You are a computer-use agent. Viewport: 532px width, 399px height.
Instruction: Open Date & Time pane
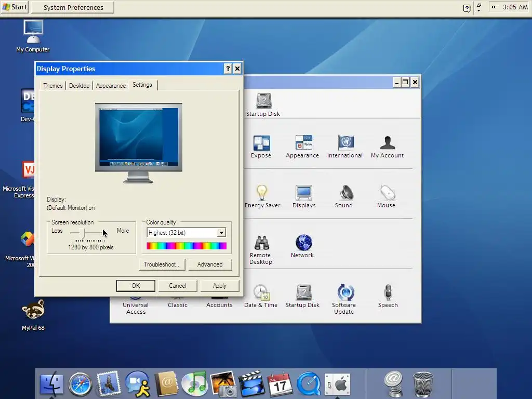pyautogui.click(x=261, y=296)
